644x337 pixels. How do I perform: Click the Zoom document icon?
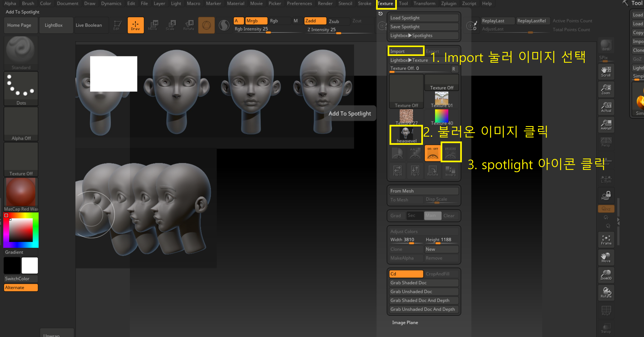(x=606, y=89)
